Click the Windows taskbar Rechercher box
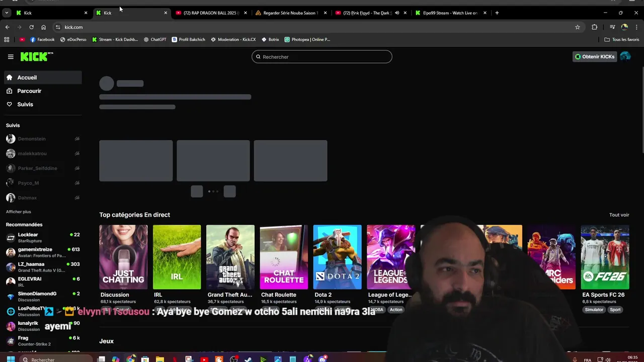The width and height of the screenshot is (644, 362). tap(56, 359)
